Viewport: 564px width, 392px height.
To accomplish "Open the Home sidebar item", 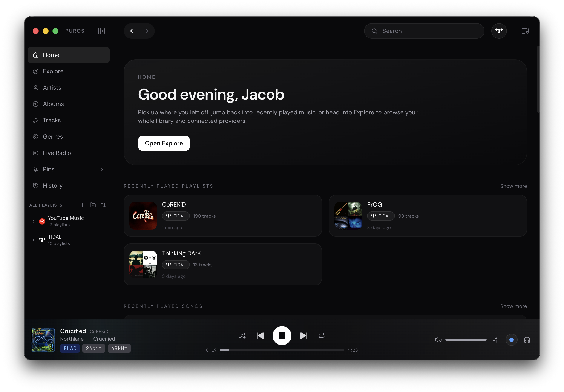I will (x=69, y=55).
